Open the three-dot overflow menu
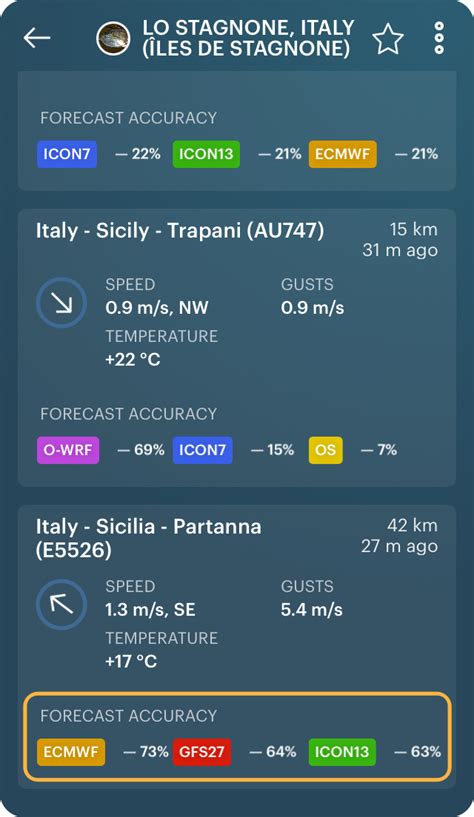474x817 pixels. tap(439, 38)
